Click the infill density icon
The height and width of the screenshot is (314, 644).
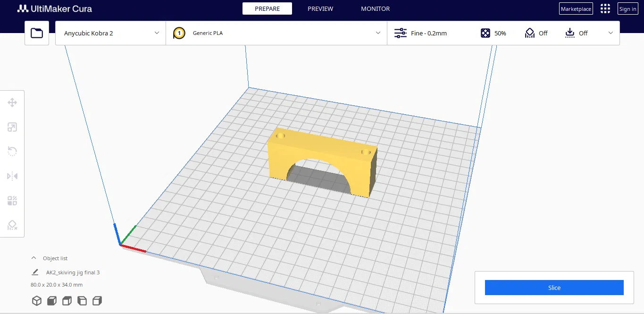coord(485,33)
